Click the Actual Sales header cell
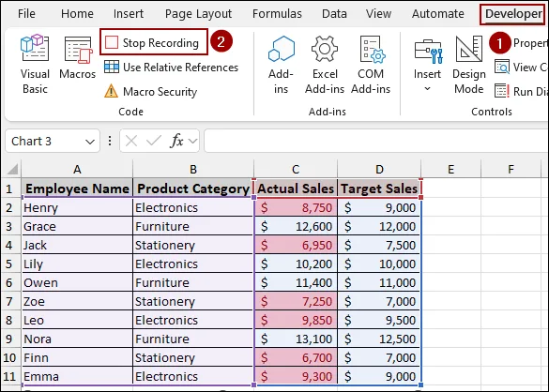This screenshot has height=392, width=549. click(x=296, y=188)
